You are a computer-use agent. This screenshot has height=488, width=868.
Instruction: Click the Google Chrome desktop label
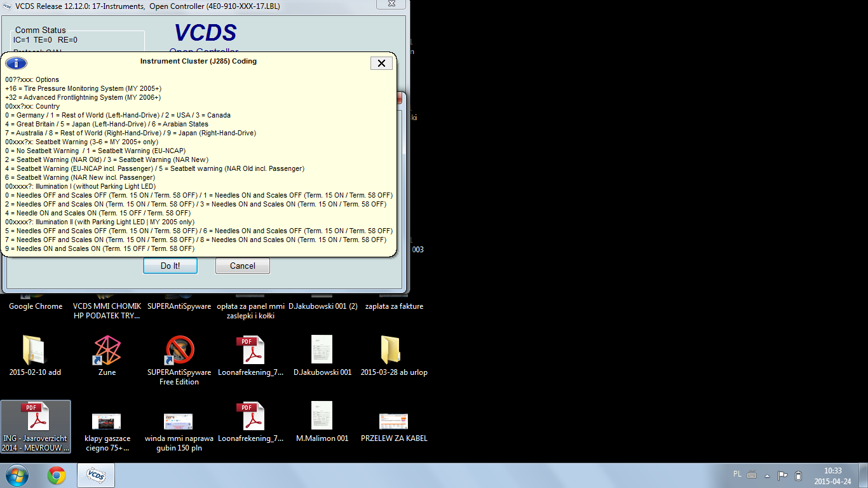[36, 306]
